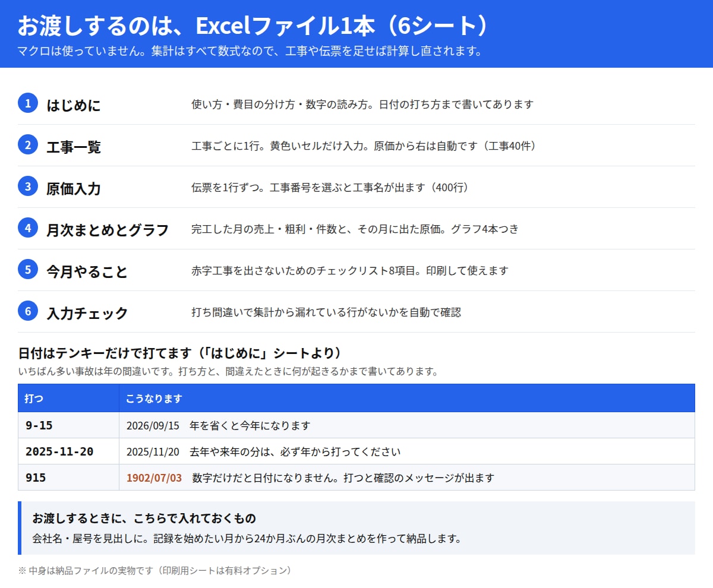Click the こうなります column header
This screenshot has height=588, width=713.
tap(407, 398)
